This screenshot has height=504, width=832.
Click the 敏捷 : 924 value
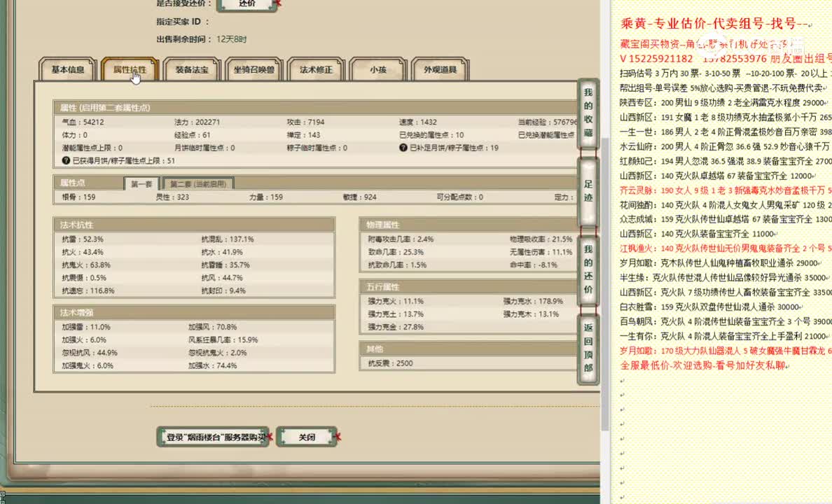click(360, 197)
